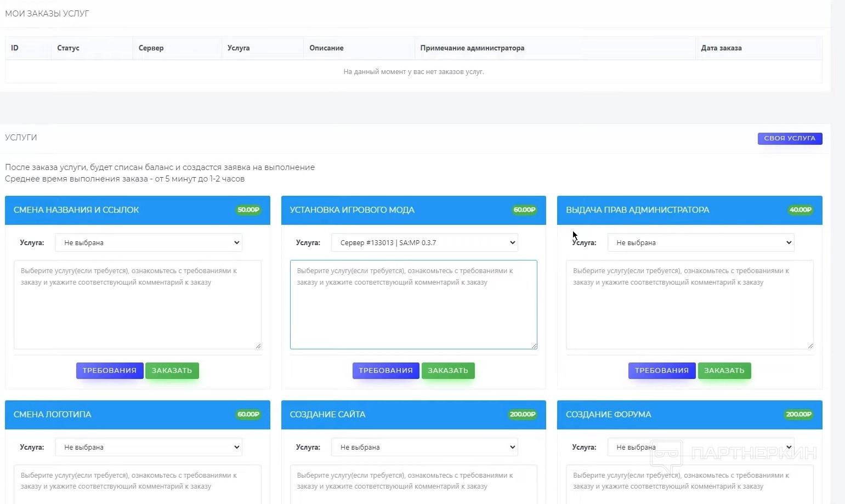Click the 'Своя услуга' button
845x504 pixels.
pyautogui.click(x=790, y=138)
